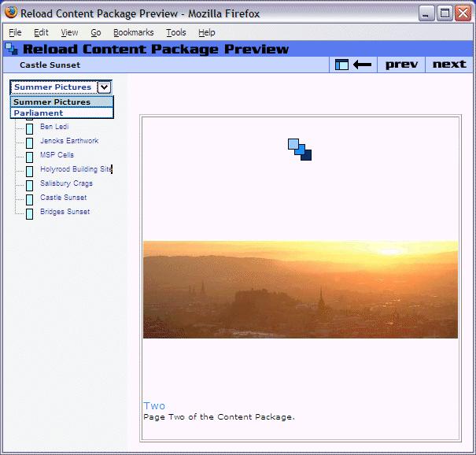Minimize the Firefox window
The width and height of the screenshot is (476, 455).
(x=426, y=13)
